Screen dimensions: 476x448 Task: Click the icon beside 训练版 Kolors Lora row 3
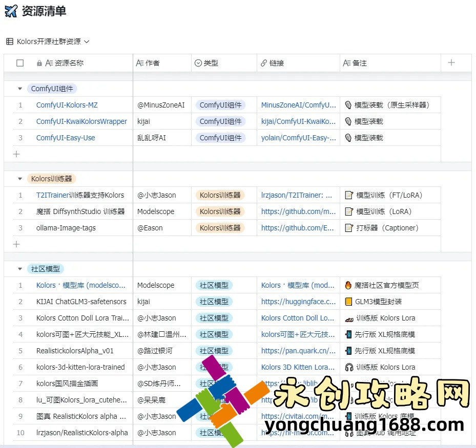349,319
